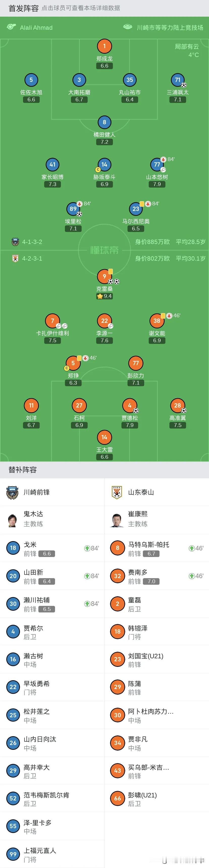Select 山本悠树 number 77 player icon
Image resolution: width=209 pixels, height=868 pixels.
click(157, 164)
